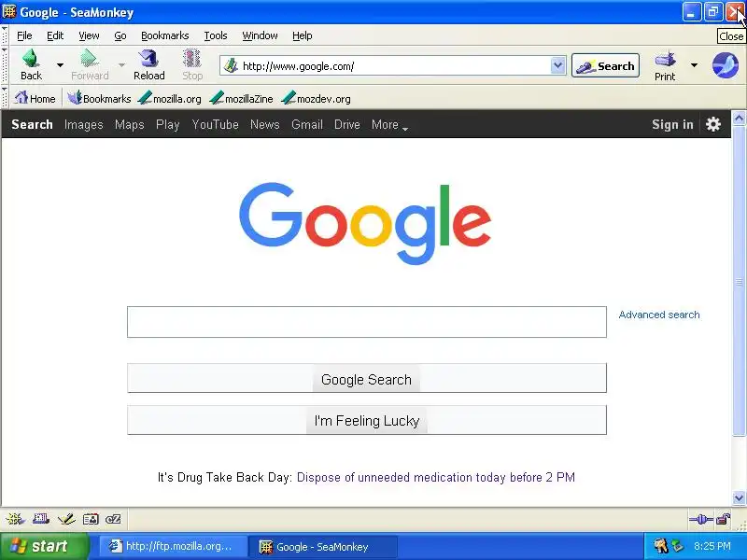Open News in Google bar
The width and height of the screenshot is (747, 560).
(x=265, y=125)
